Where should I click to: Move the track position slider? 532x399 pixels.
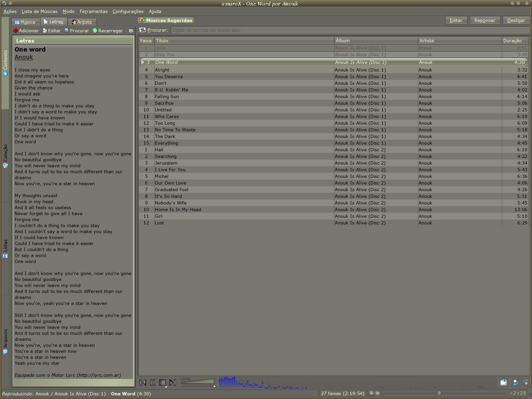(x=445, y=393)
